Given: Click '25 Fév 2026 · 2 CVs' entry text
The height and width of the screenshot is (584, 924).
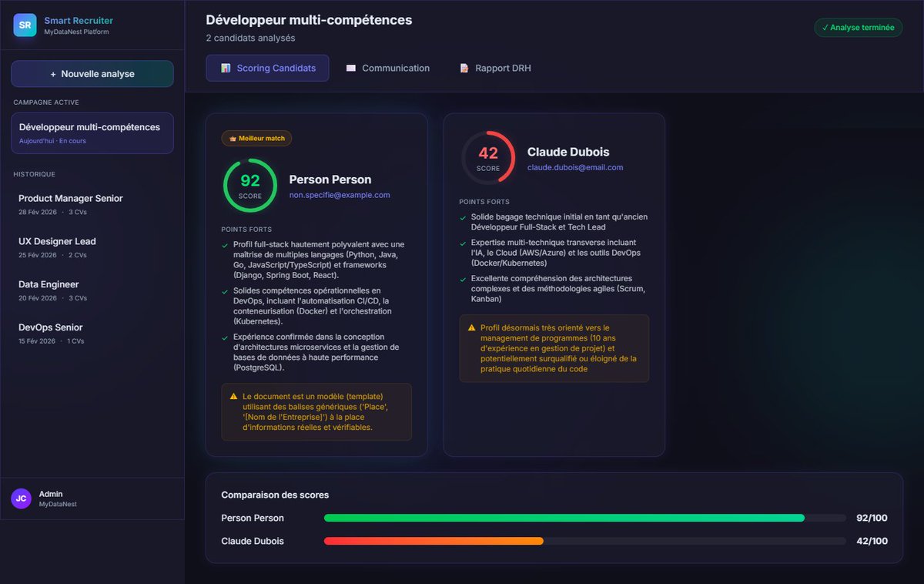Looking at the screenshot, I should pyautogui.click(x=52, y=255).
